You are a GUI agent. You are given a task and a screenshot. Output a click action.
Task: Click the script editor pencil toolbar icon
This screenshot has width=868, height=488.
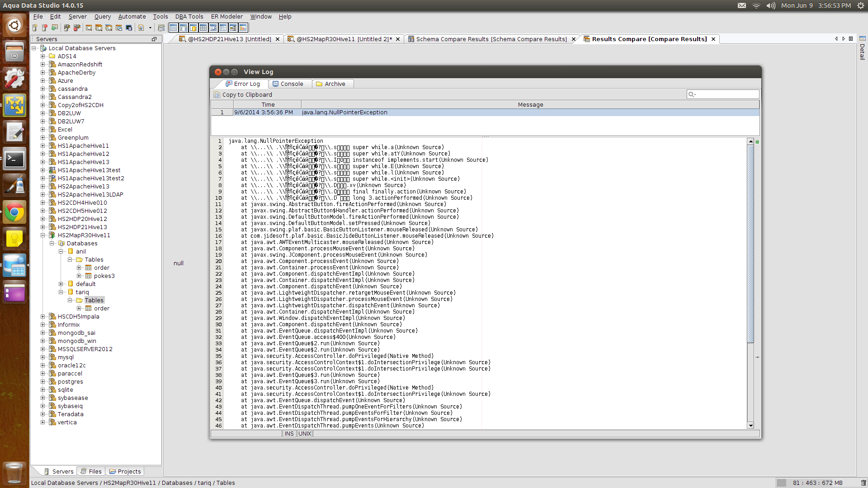(141, 28)
